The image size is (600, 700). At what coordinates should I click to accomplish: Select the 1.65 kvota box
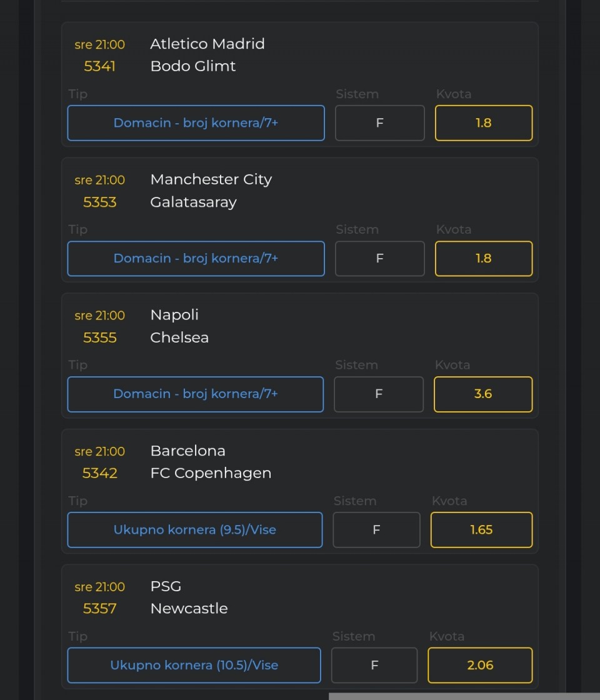coord(481,530)
